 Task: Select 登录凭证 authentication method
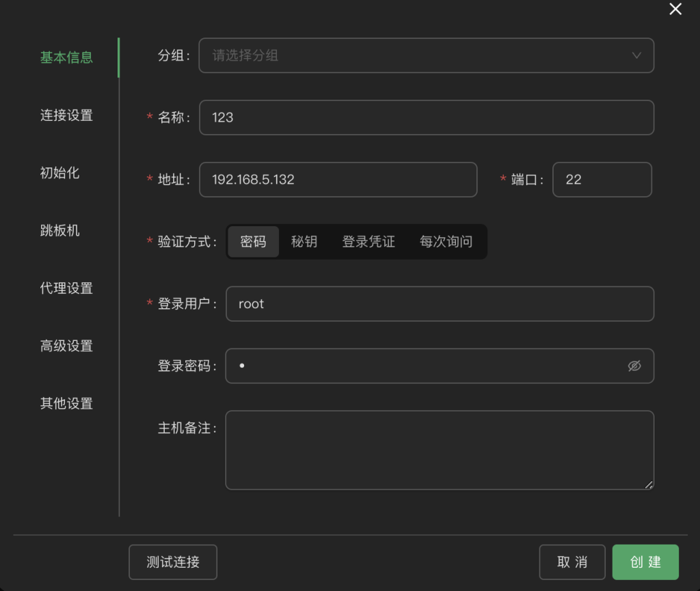[368, 242]
